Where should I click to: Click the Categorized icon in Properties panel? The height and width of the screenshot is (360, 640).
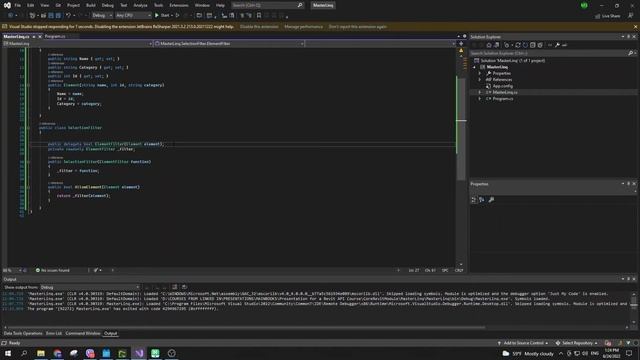(x=473, y=200)
